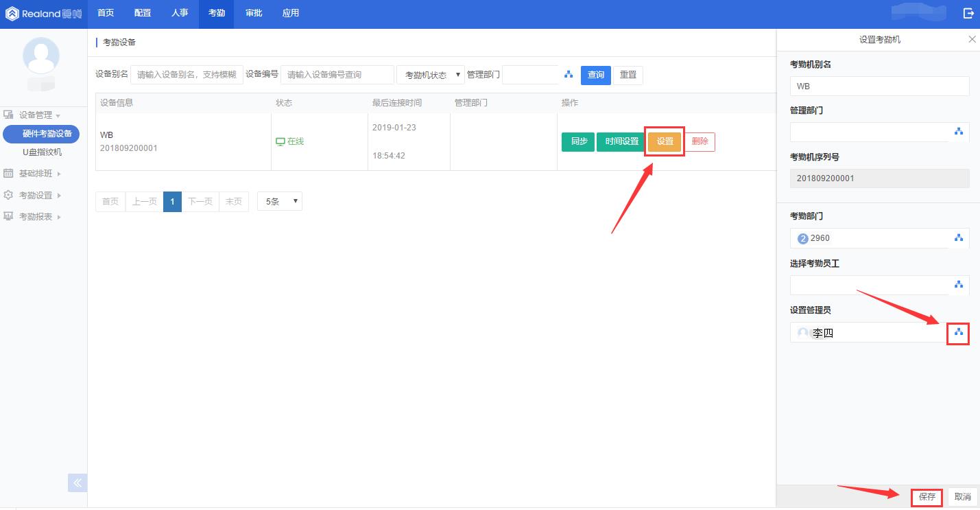Image resolution: width=980 pixels, height=510 pixels.
Task: Open org picker for panel 管理部门 field
Action: tap(958, 132)
